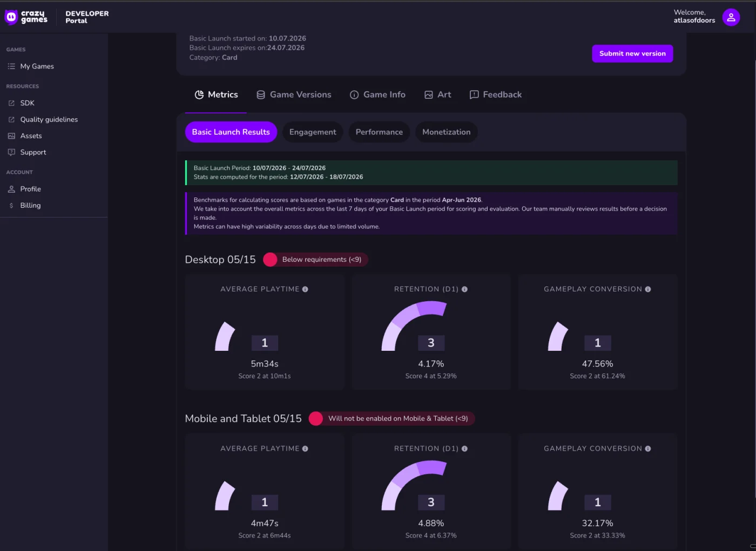Click Mobile Gameplay Conversion info icon
Image resolution: width=756 pixels, height=551 pixels.
point(648,449)
